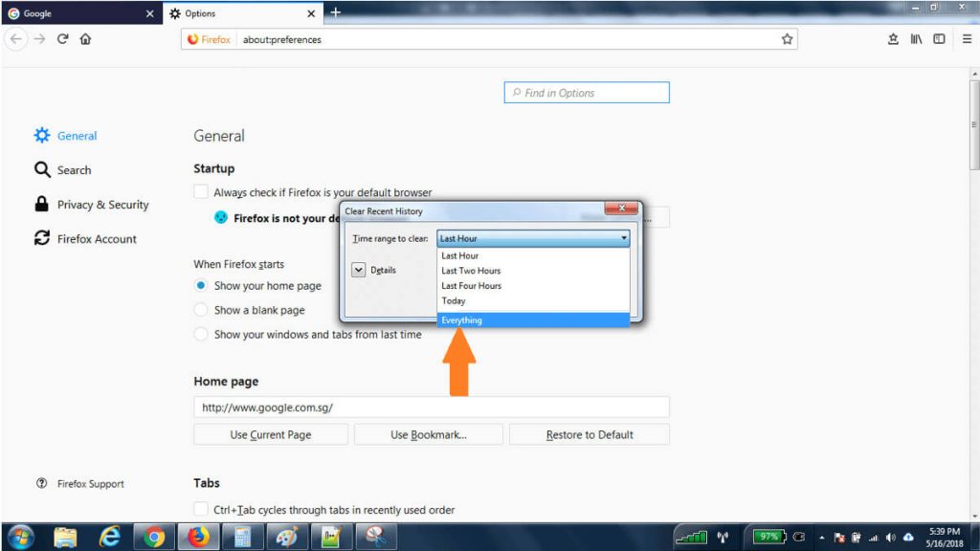Open Calculator from taskbar
The image size is (980, 551).
pos(242,537)
